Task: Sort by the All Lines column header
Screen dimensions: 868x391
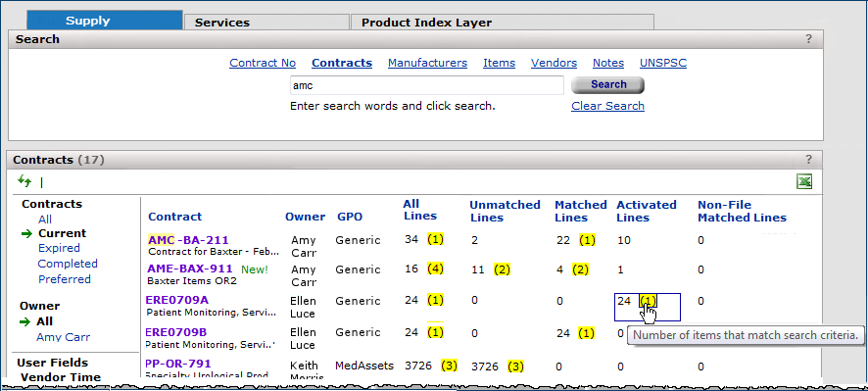Action: (x=419, y=210)
